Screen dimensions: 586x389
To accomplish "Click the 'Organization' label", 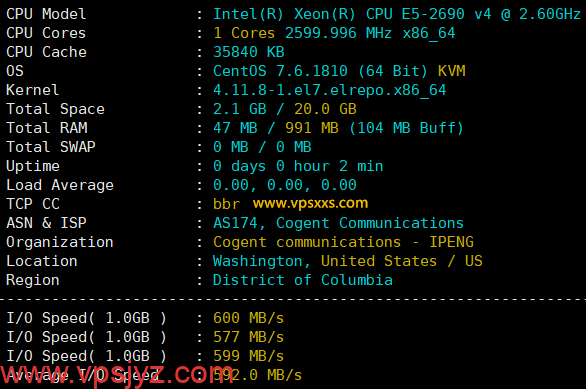I will 59,242.
